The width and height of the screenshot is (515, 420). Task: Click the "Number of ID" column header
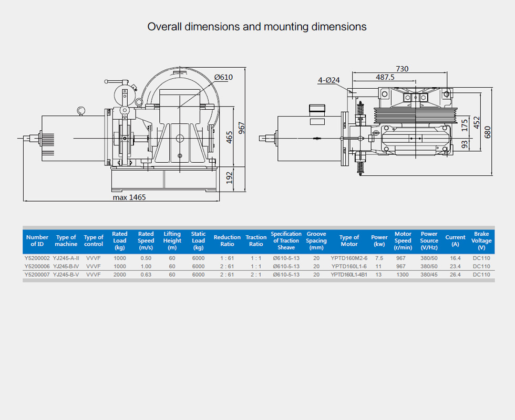pyautogui.click(x=37, y=240)
